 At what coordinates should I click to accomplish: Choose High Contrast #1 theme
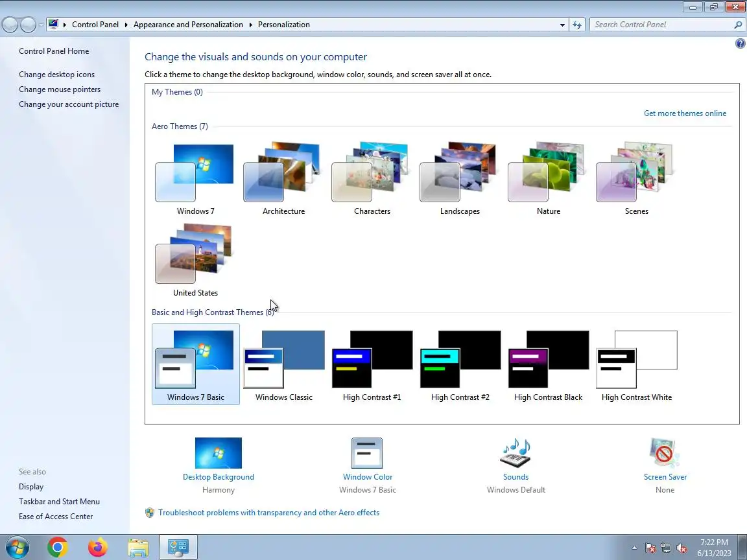tap(372, 364)
